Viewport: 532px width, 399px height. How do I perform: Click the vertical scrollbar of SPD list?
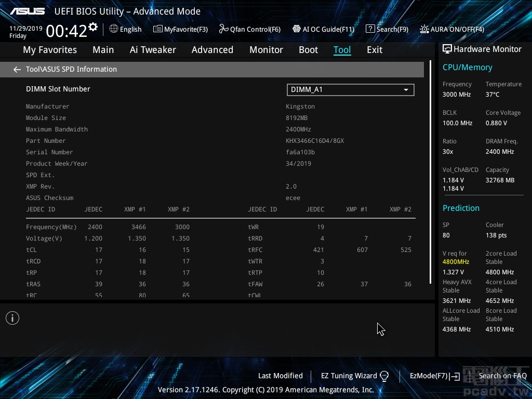tap(430, 171)
